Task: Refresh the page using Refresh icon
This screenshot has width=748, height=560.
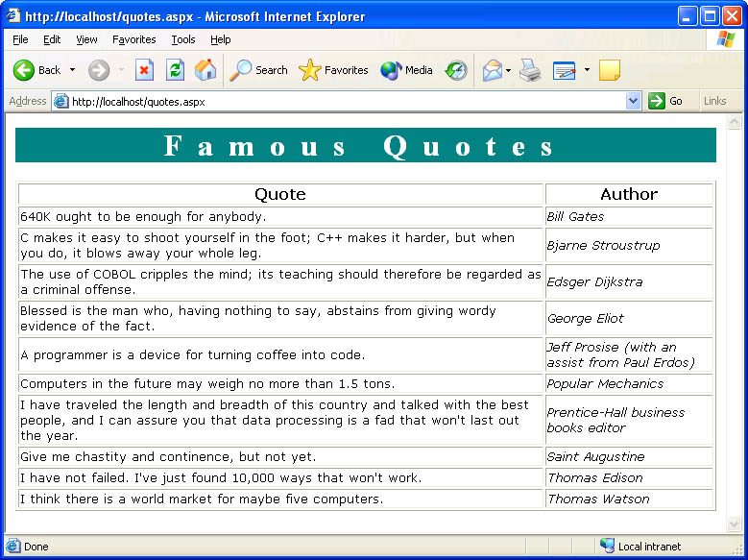Action: tap(175, 70)
